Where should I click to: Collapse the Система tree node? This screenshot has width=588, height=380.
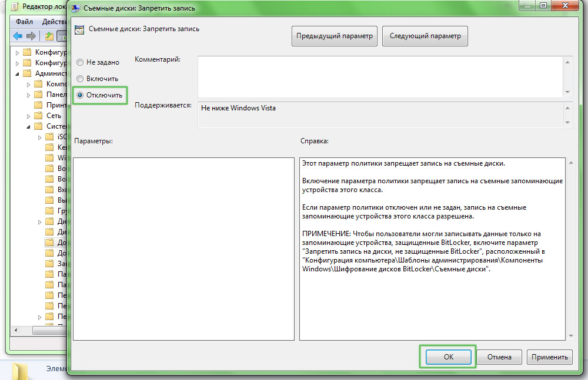coord(28,126)
